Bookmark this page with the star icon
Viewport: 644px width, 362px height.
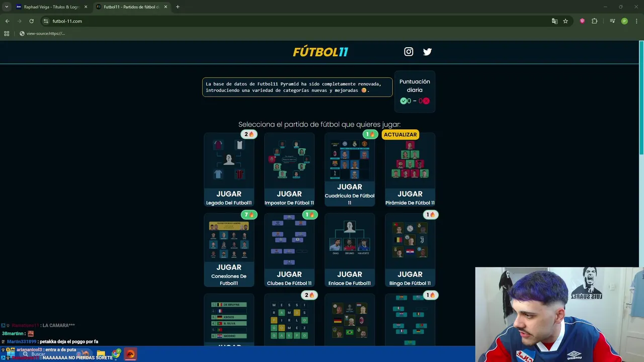click(566, 21)
